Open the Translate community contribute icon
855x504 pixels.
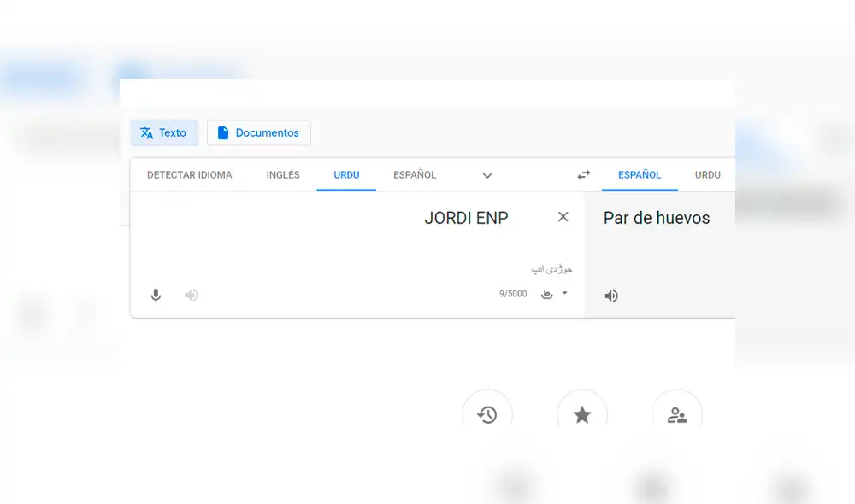click(x=677, y=414)
